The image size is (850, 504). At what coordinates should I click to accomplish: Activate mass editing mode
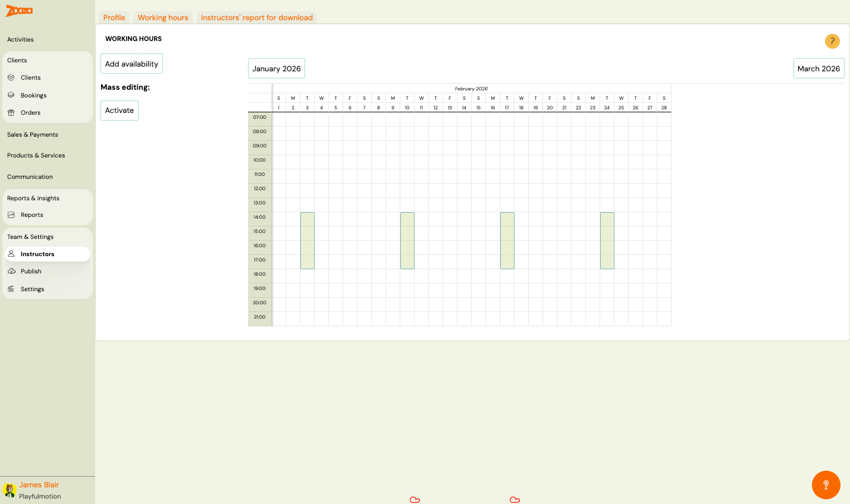click(x=120, y=111)
